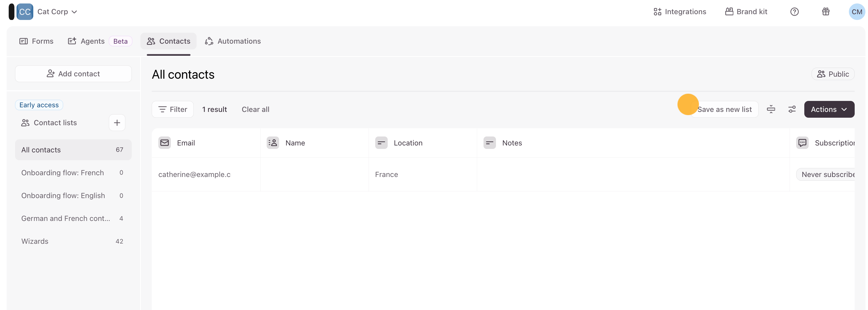
Task: Open the Public visibility selector
Action: pyautogui.click(x=833, y=74)
